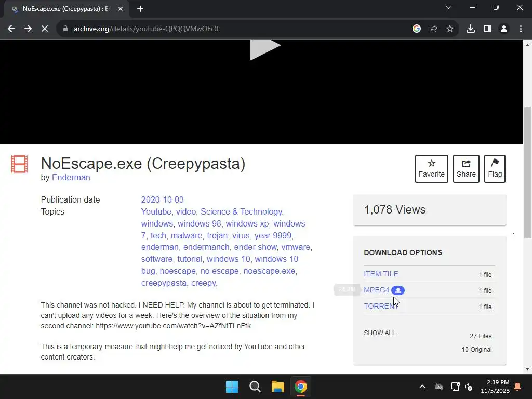Open the malware topic link
The height and width of the screenshot is (399, 532).
point(187,235)
